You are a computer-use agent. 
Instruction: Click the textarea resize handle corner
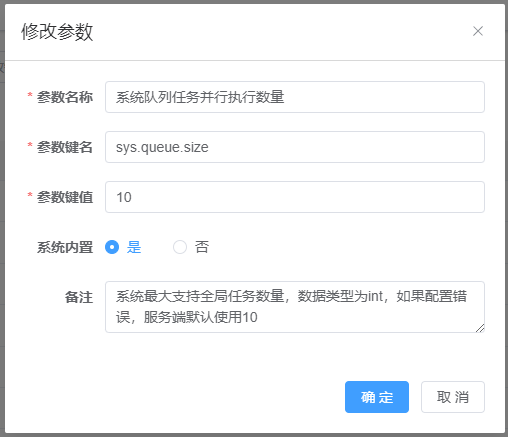[480, 328]
